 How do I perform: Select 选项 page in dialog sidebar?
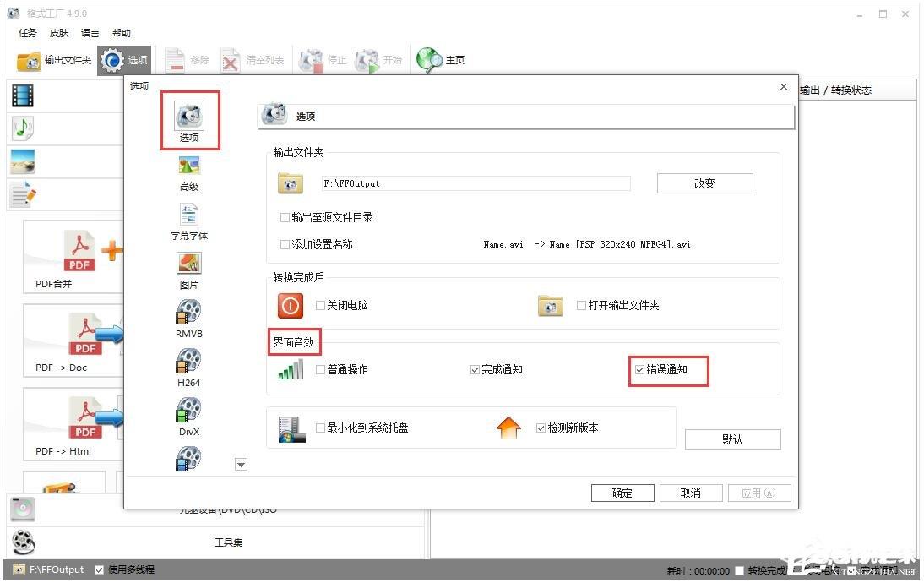[x=189, y=121]
